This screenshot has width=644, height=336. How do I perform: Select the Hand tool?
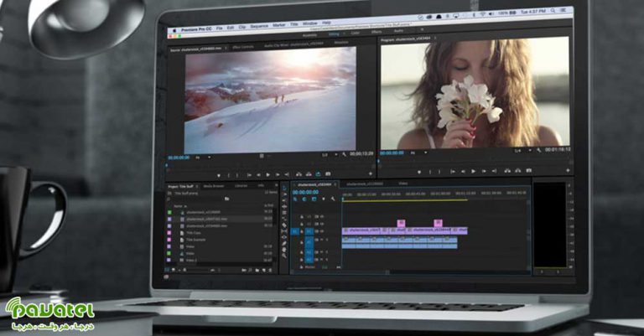[284, 249]
